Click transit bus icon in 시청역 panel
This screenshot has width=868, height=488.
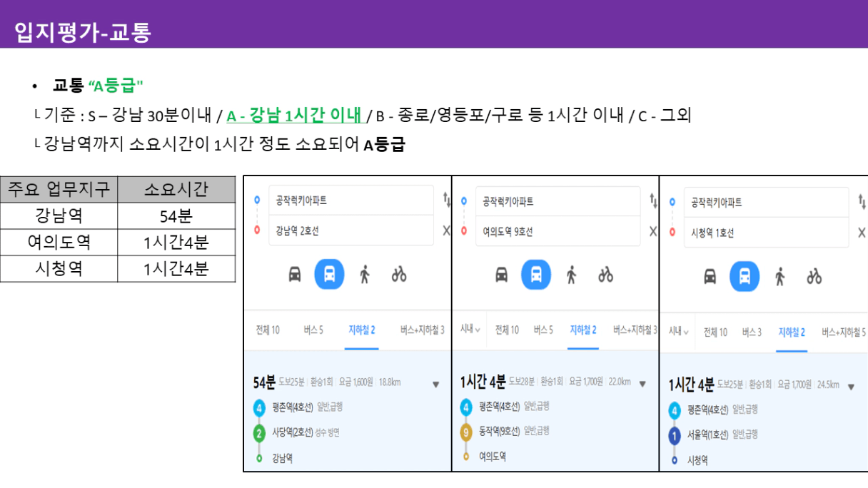coord(745,276)
